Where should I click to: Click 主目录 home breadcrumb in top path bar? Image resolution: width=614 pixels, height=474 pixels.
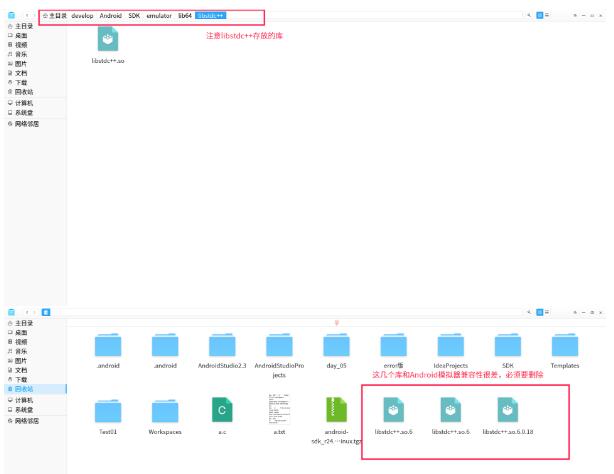tap(54, 16)
